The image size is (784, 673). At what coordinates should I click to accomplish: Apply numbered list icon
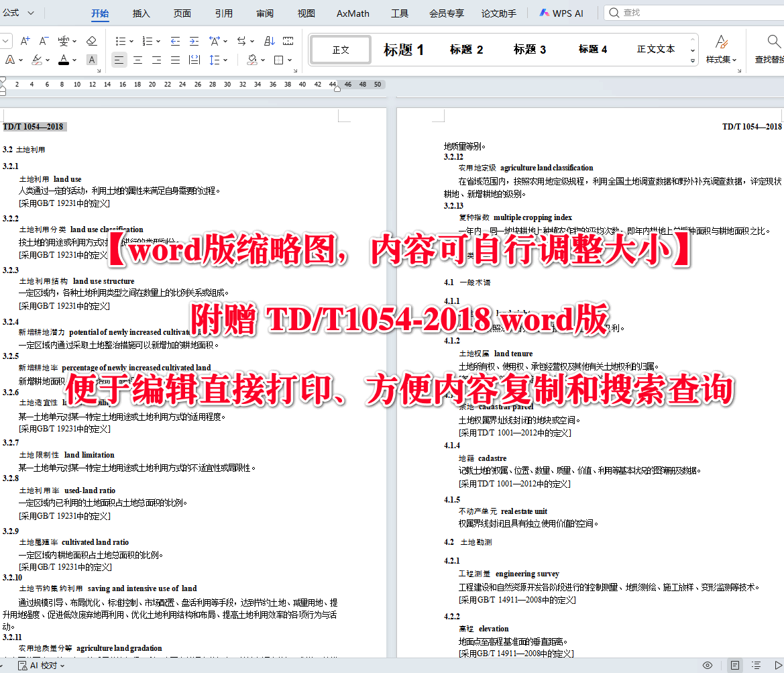click(148, 41)
